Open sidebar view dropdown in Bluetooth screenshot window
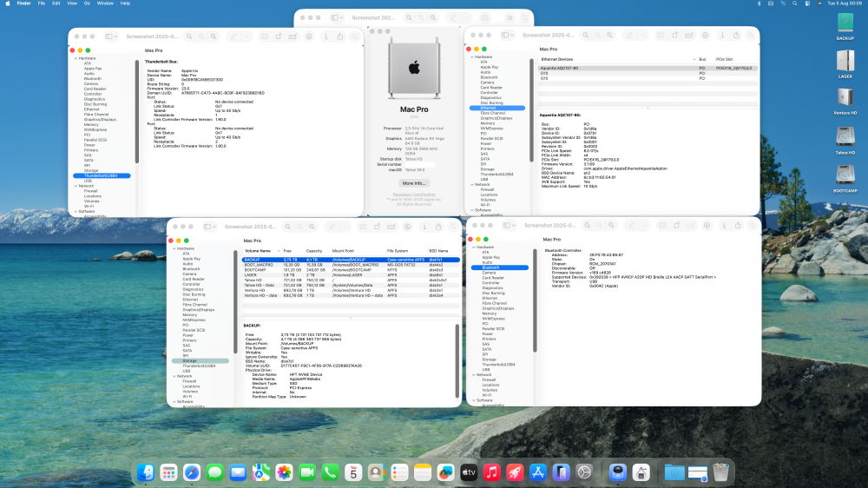Screen dimensions: 868x488 click(510, 226)
